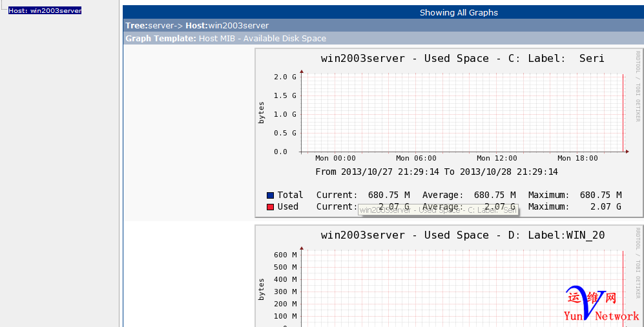Image resolution: width=644 pixels, height=327 pixels.
Task: Click the D: graph title 'win2003server - Used Space - D: Label:WIN_20'
Action: [x=462, y=235]
